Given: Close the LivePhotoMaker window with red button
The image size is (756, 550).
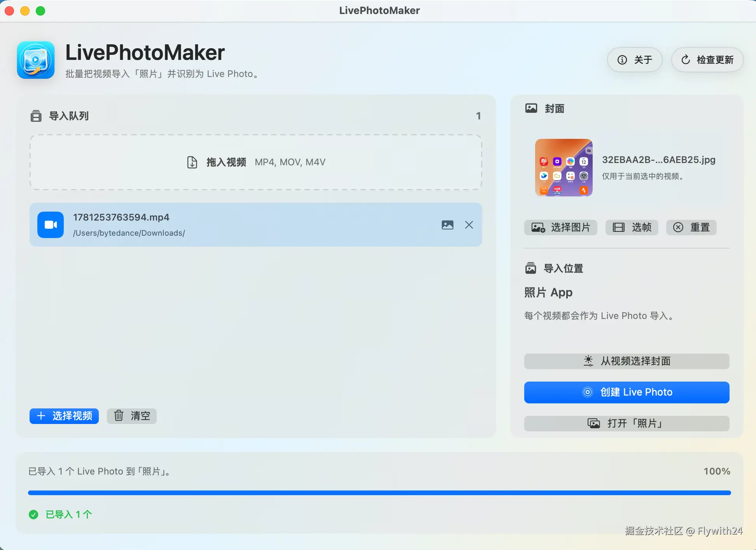Looking at the screenshot, I should pyautogui.click(x=9, y=11).
